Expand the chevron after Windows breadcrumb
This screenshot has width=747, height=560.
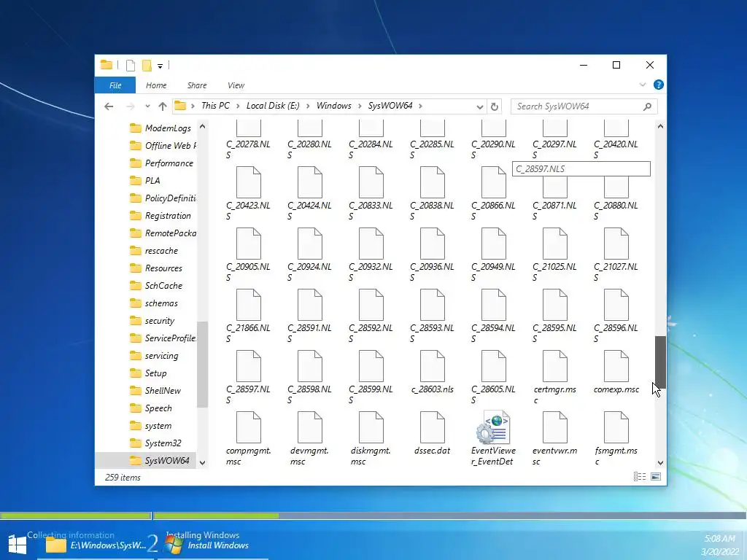[x=360, y=106]
